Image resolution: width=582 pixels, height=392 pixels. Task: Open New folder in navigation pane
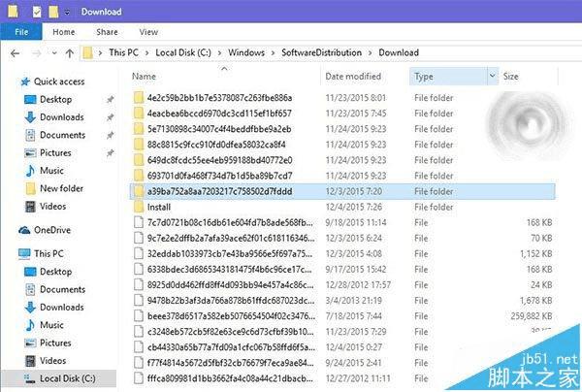(61, 188)
